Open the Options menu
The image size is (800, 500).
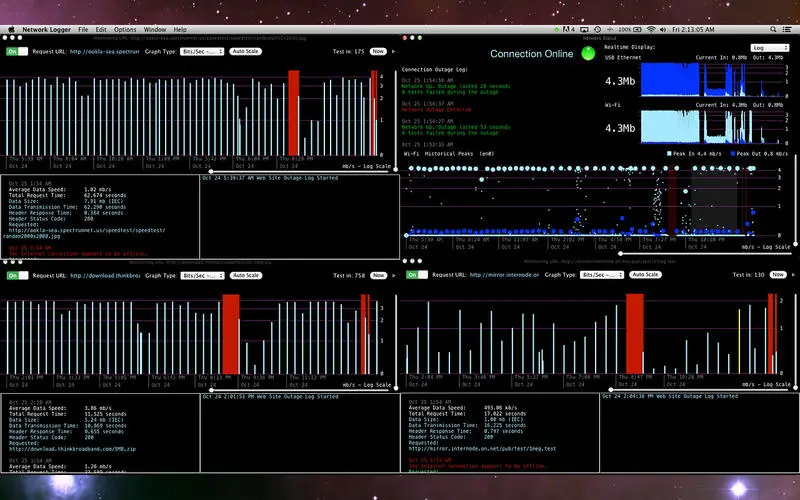[x=125, y=30]
